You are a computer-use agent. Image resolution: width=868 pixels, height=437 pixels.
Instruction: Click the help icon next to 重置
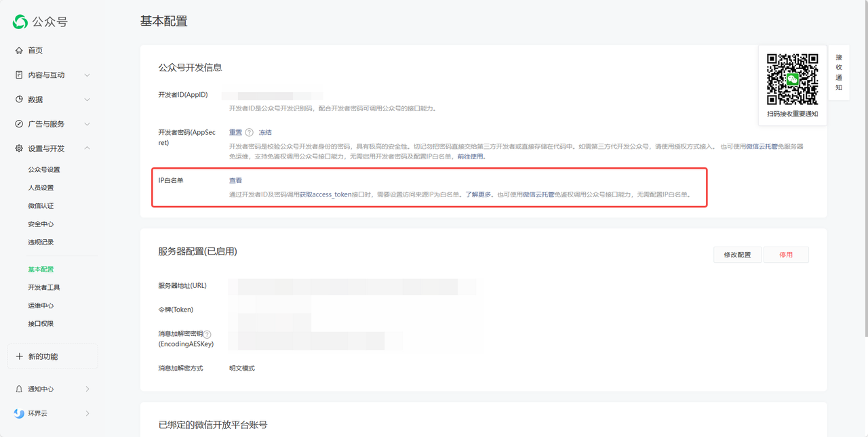pyautogui.click(x=250, y=133)
